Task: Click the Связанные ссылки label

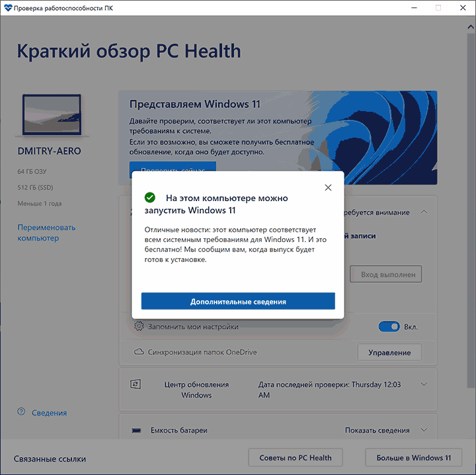Action: point(50,458)
